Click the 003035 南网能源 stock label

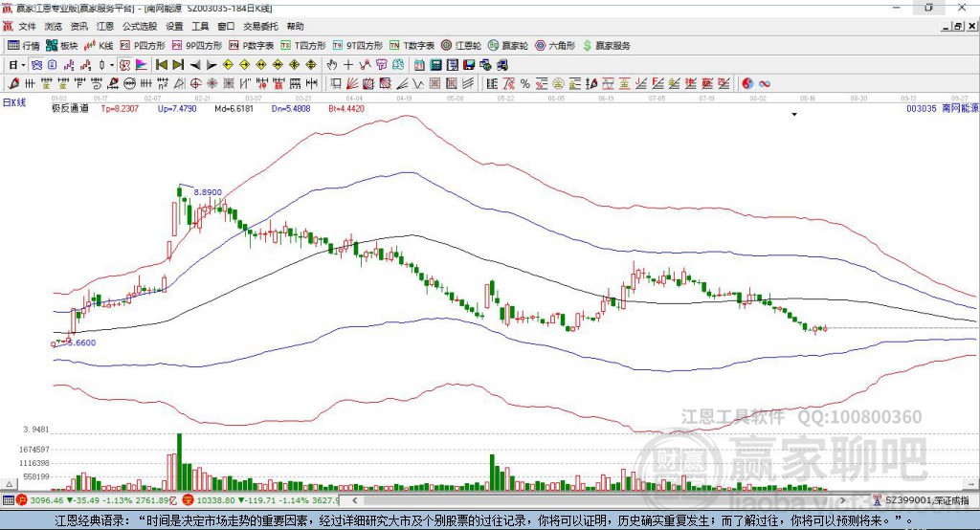[942, 108]
